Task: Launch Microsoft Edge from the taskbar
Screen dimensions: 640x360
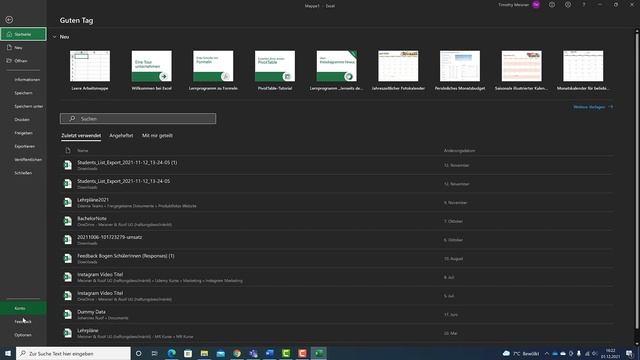Action: tap(171, 353)
